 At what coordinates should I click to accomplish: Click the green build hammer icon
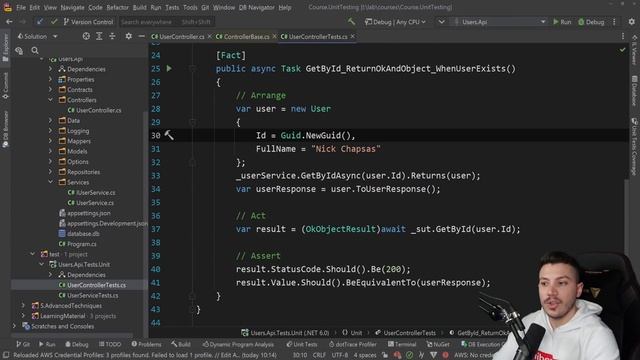pyautogui.click(x=351, y=22)
